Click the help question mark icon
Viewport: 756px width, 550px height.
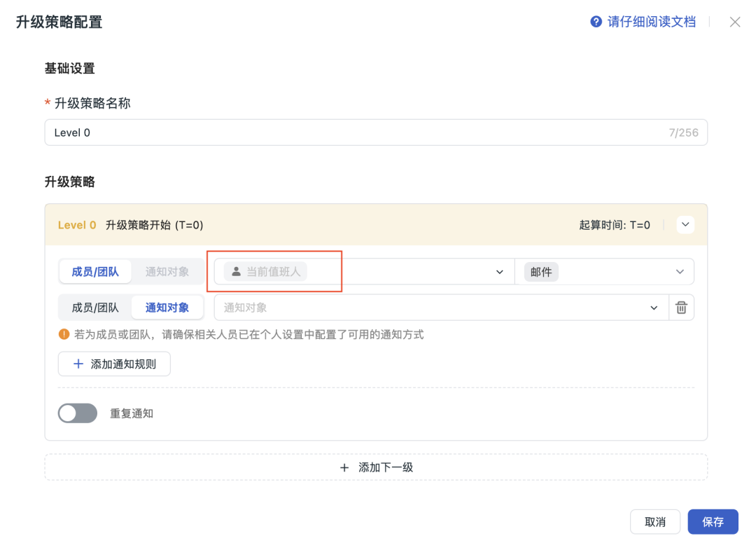[x=596, y=22]
